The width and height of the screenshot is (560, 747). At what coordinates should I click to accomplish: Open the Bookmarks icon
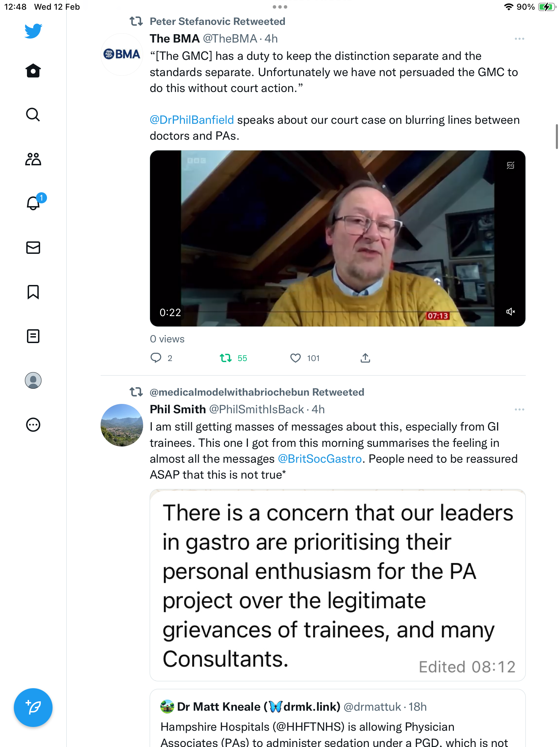click(33, 292)
